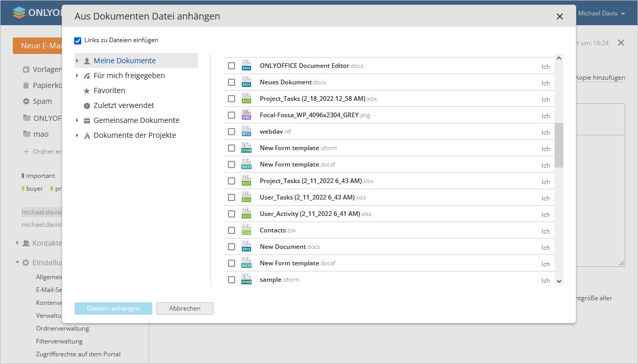Open Zugriffsrechte auf dem Portal
638x364 pixels.
[x=78, y=354]
